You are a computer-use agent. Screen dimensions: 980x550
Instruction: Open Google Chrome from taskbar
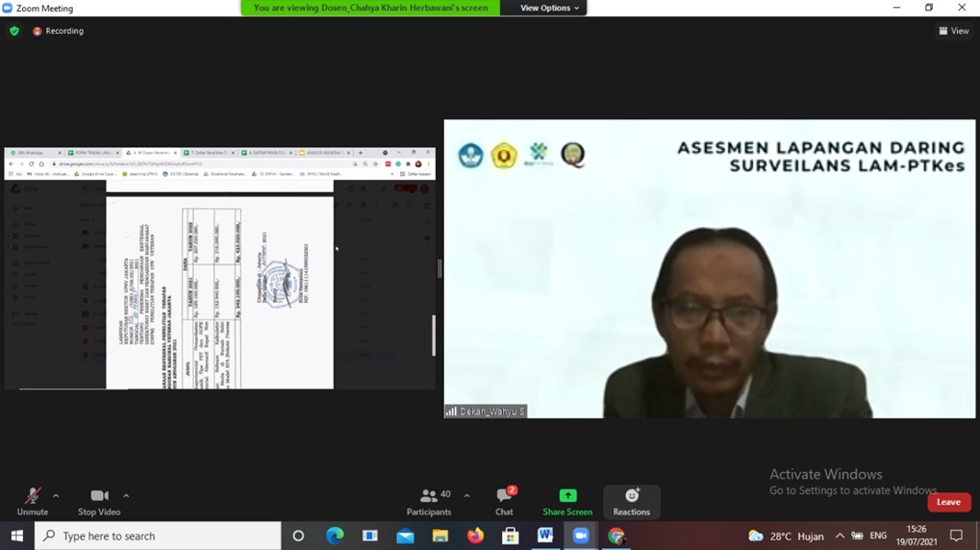pyautogui.click(x=616, y=536)
